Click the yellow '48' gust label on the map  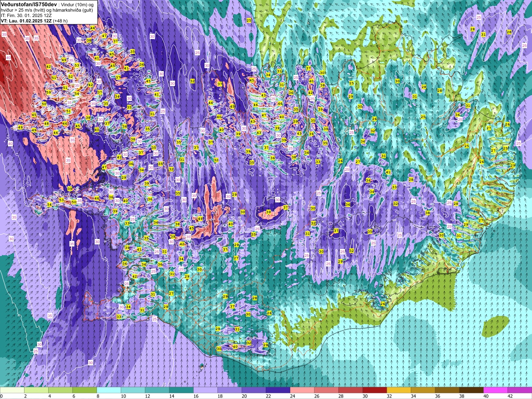click(x=47, y=123)
